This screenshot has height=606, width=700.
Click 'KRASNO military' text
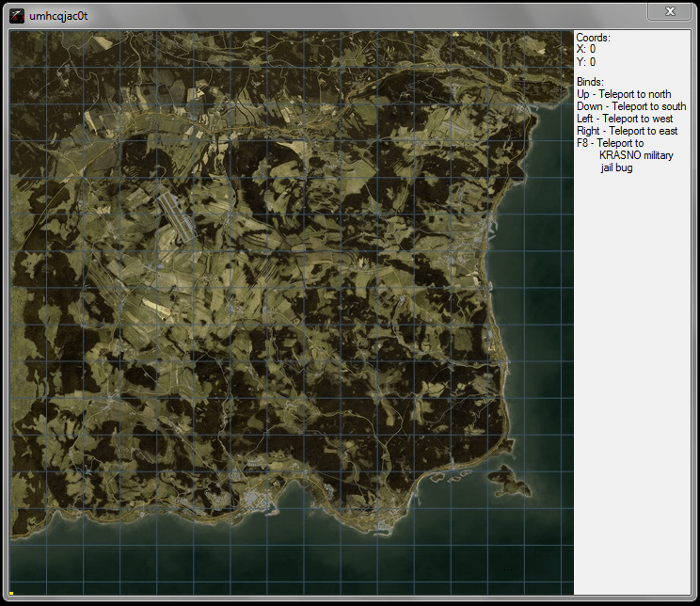(636, 155)
